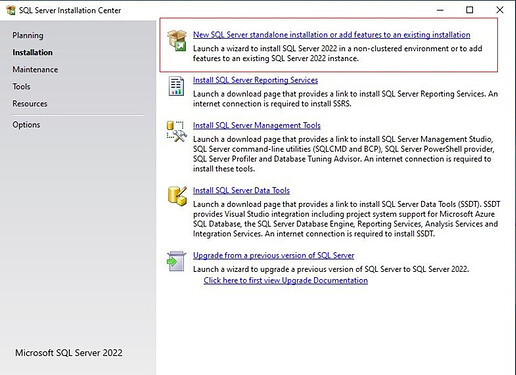Open the Options page
The height and width of the screenshot is (375, 516).
(x=26, y=125)
